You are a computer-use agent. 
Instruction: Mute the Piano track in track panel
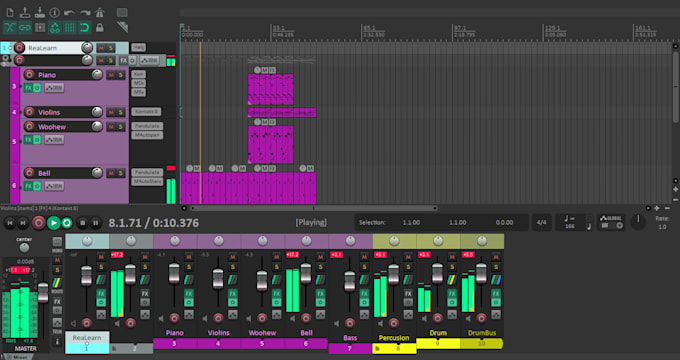[111, 75]
